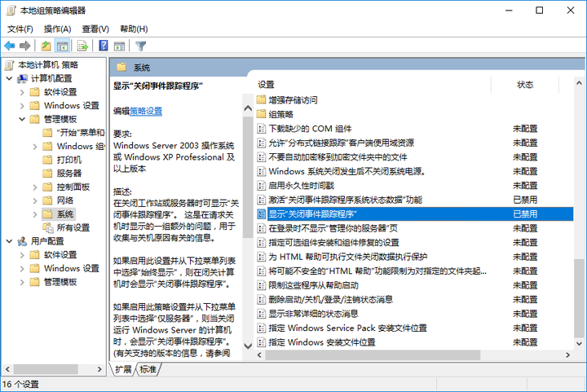The width and height of the screenshot is (587, 392).
Task: Click the settings list horizontal scrollbar thumb
Action: point(373,355)
